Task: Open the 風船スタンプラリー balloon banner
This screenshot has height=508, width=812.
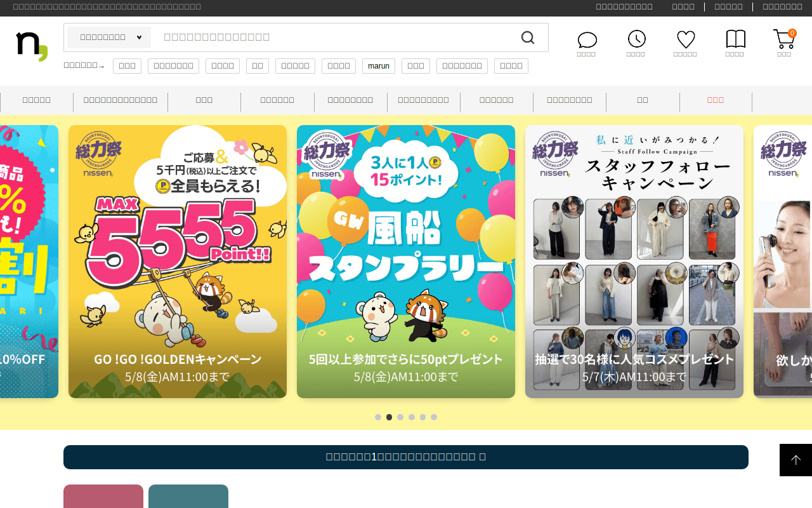Action: [x=406, y=262]
